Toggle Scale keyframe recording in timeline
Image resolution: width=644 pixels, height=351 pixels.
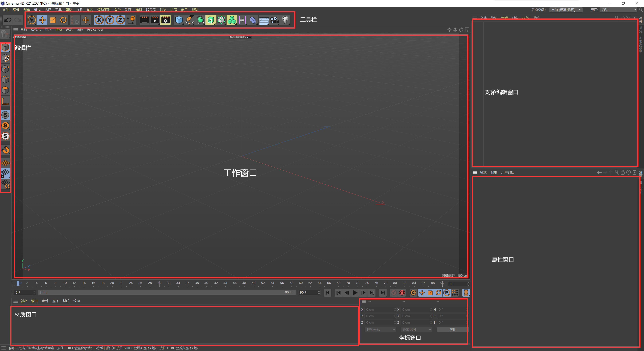[x=430, y=293]
